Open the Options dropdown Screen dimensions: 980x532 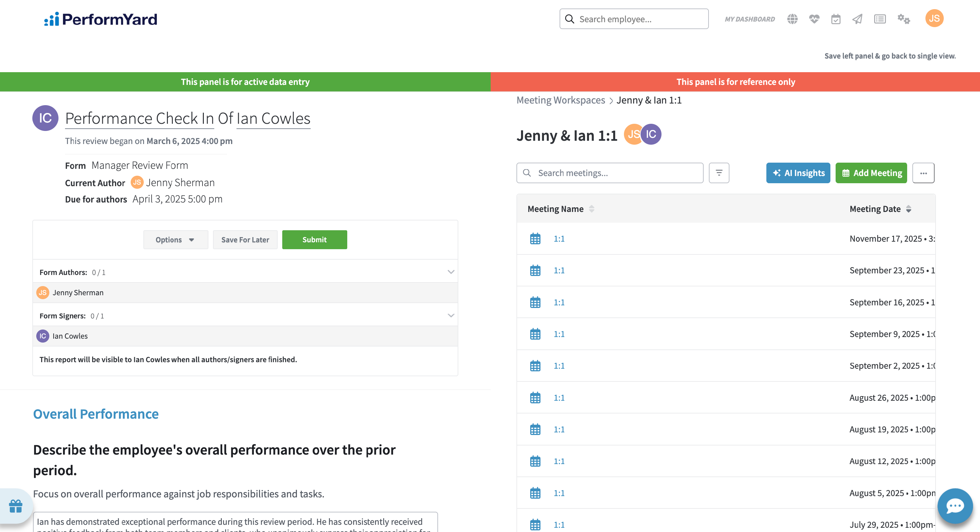click(175, 240)
